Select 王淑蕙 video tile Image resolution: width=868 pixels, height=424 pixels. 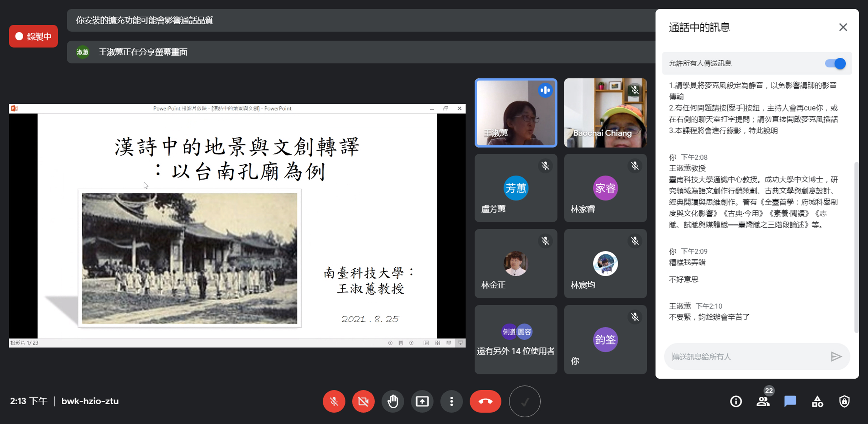click(516, 113)
